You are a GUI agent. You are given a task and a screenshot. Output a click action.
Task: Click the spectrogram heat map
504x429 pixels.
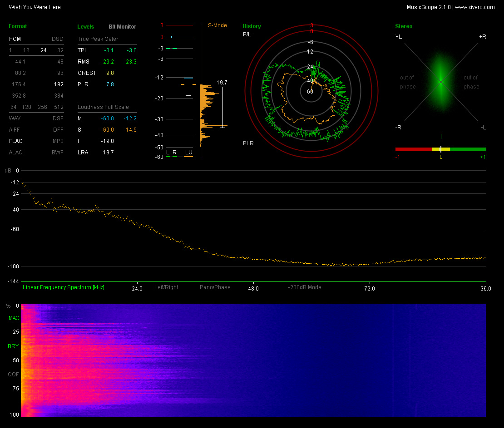(x=253, y=360)
